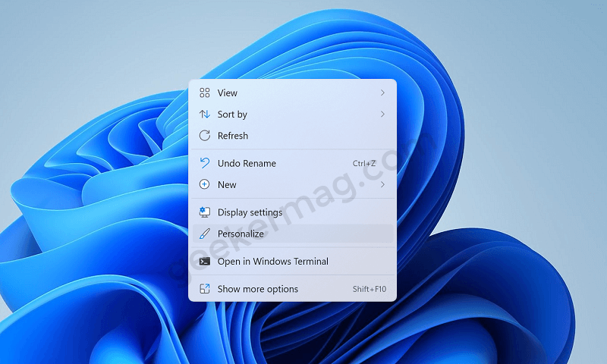Choose Open in Windows Terminal
Viewport: 607px width, 364px height.
coord(292,262)
